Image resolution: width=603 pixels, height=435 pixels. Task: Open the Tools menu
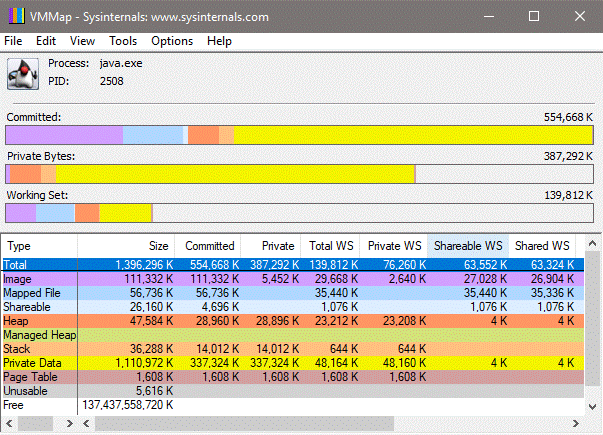tap(123, 41)
